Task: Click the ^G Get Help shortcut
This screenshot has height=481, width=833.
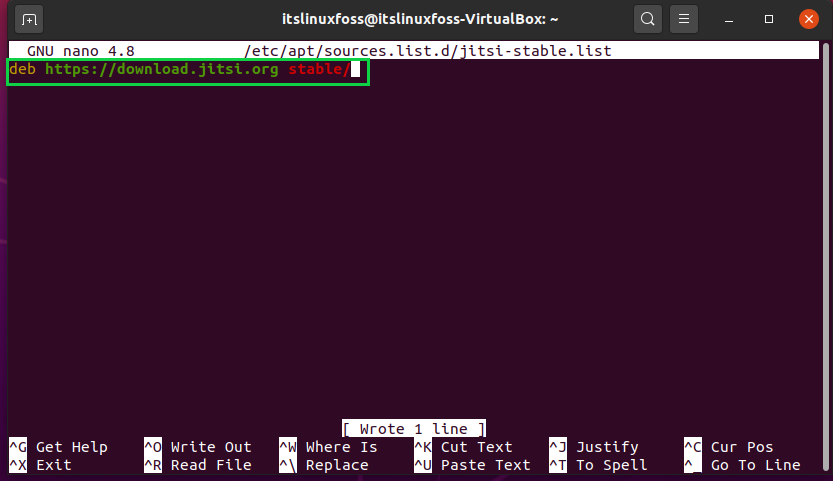Action: [x=58, y=447]
